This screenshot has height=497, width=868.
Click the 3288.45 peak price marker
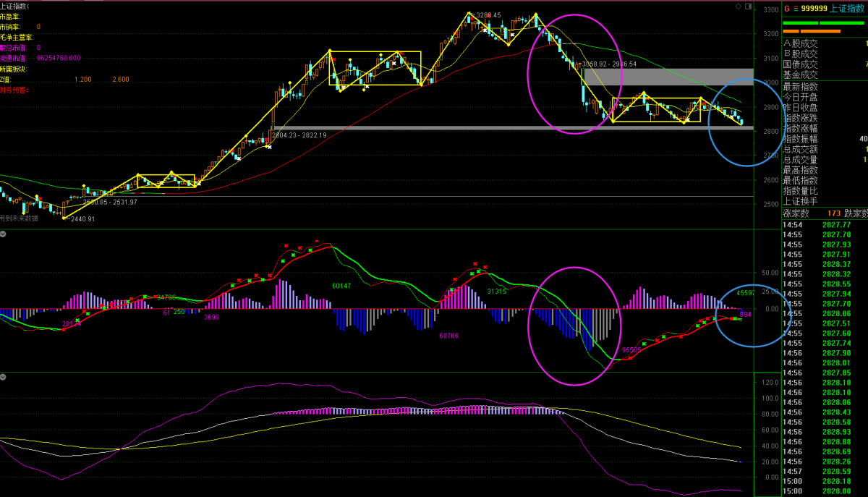(488, 14)
